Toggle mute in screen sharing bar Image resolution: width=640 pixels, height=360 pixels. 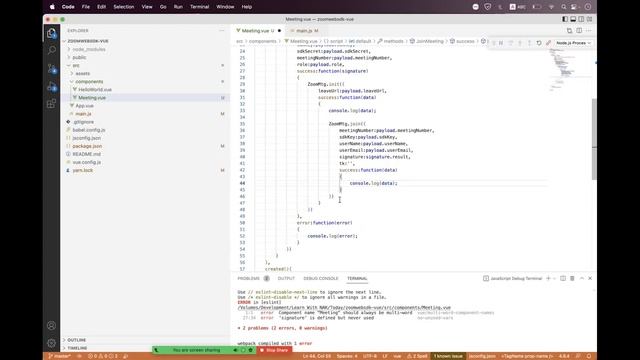click(235, 350)
